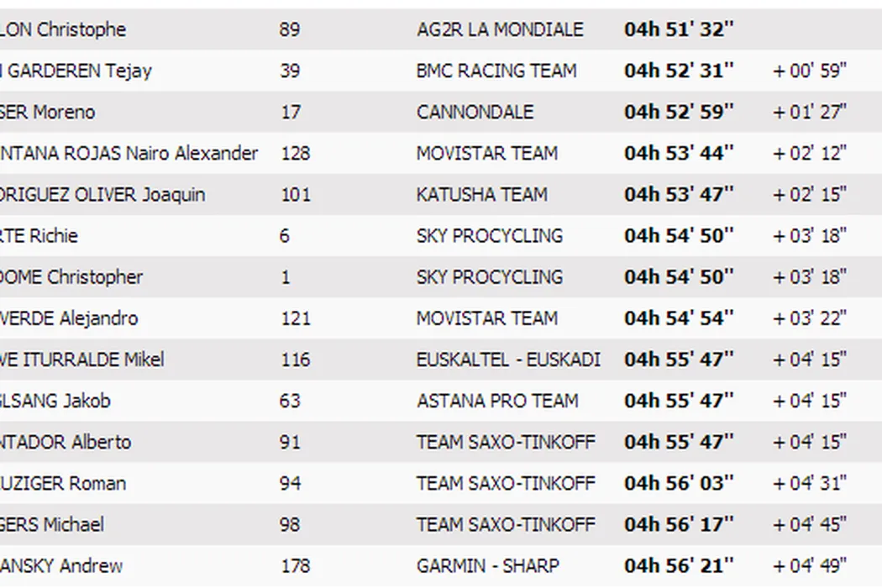Image resolution: width=882 pixels, height=588 pixels.
Task: Click the KATUSHA TEAM name
Action: pos(481,194)
